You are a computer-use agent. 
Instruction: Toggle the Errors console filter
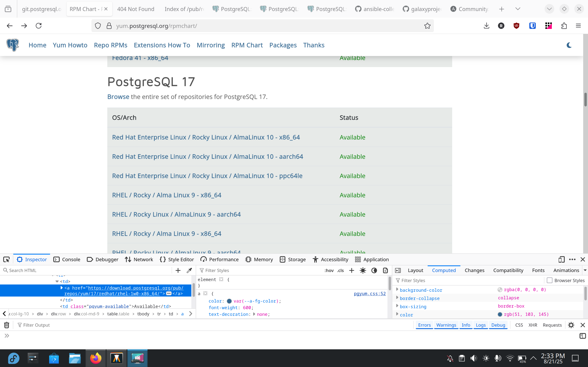point(424,325)
